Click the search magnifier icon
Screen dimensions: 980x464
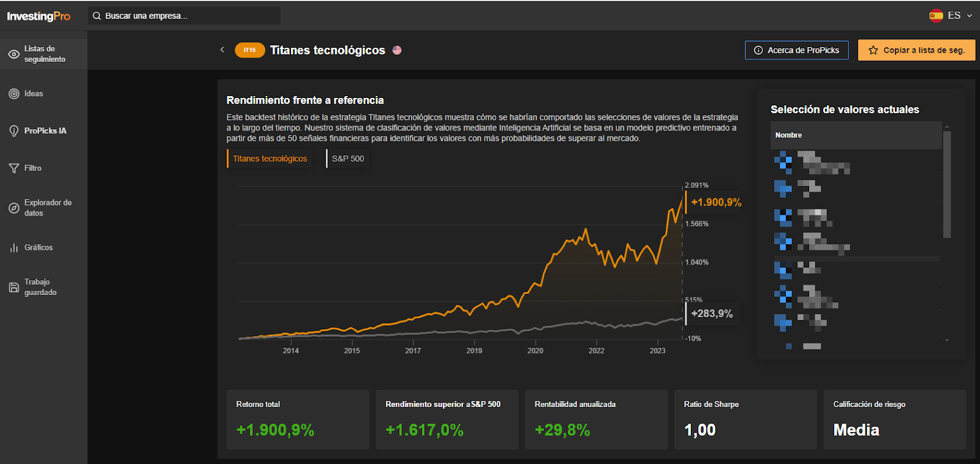(x=97, y=16)
